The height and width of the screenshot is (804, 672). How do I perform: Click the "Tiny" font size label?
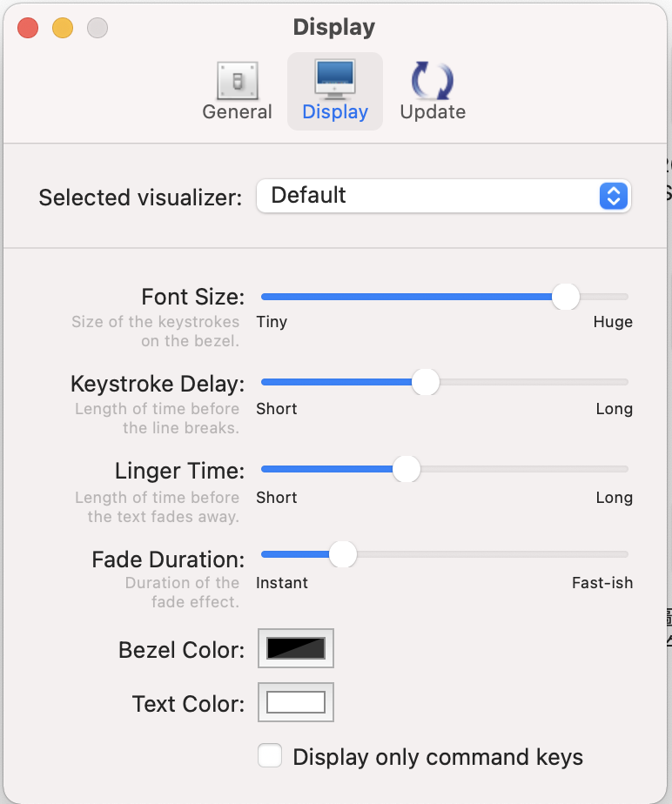[272, 322]
